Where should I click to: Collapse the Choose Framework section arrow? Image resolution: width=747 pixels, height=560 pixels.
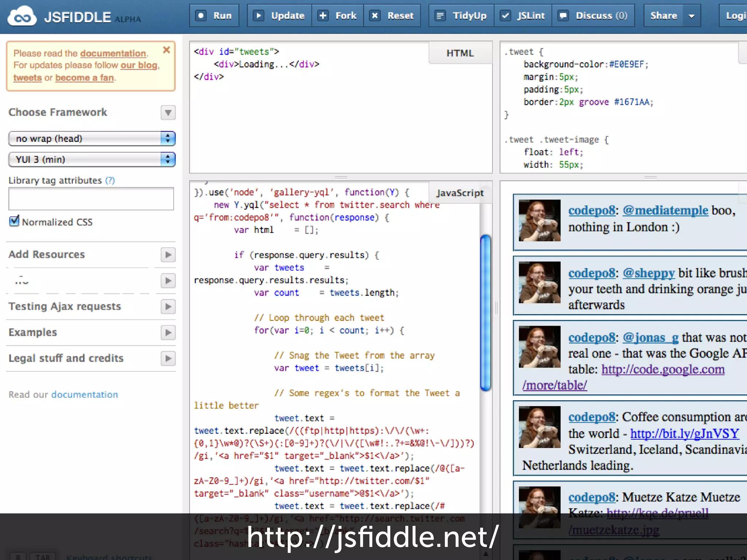[x=168, y=112]
